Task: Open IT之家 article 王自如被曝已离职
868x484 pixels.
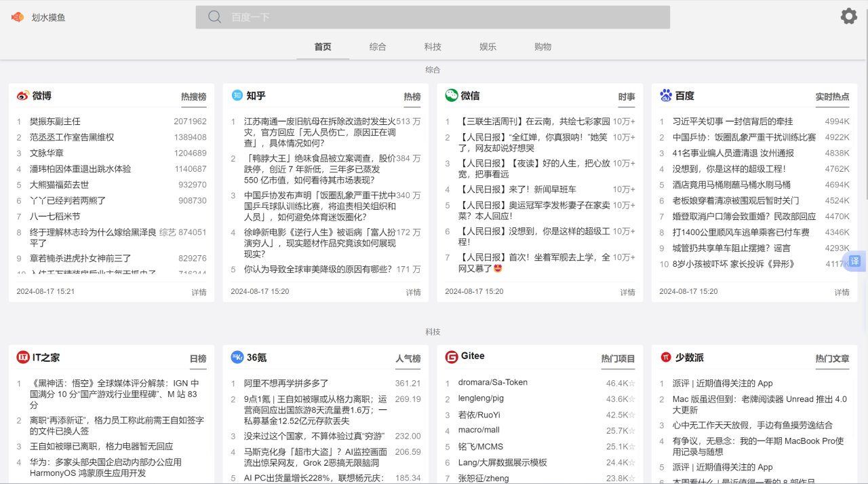Action: pos(101,447)
